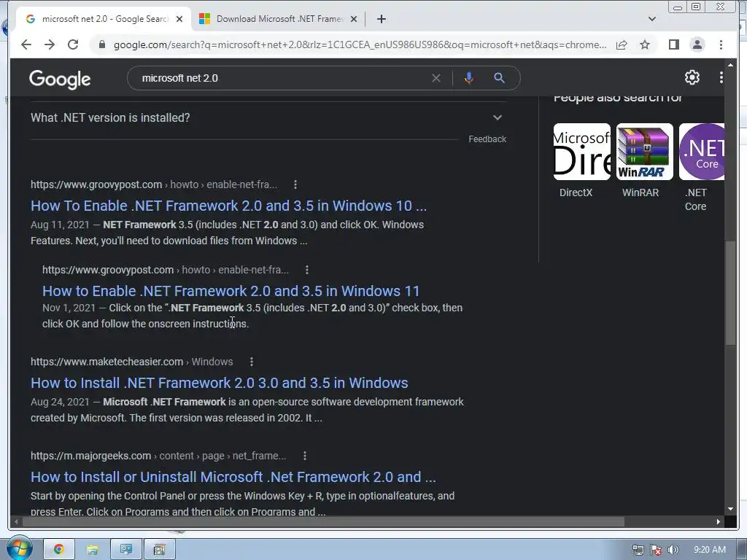The image size is (747, 560).
Task: Open the network icon in system tray
Action: tap(638, 550)
